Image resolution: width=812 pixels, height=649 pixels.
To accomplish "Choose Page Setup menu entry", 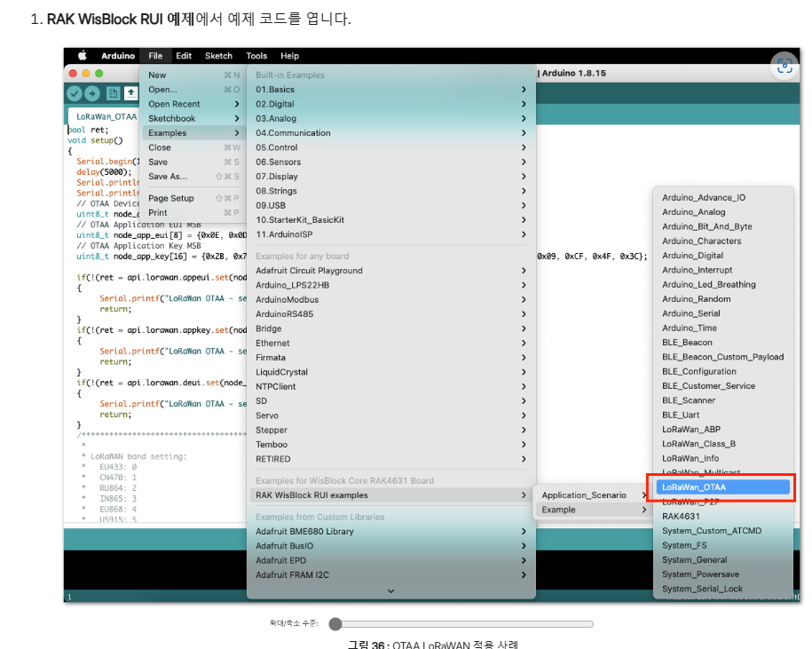I will tap(193, 198).
